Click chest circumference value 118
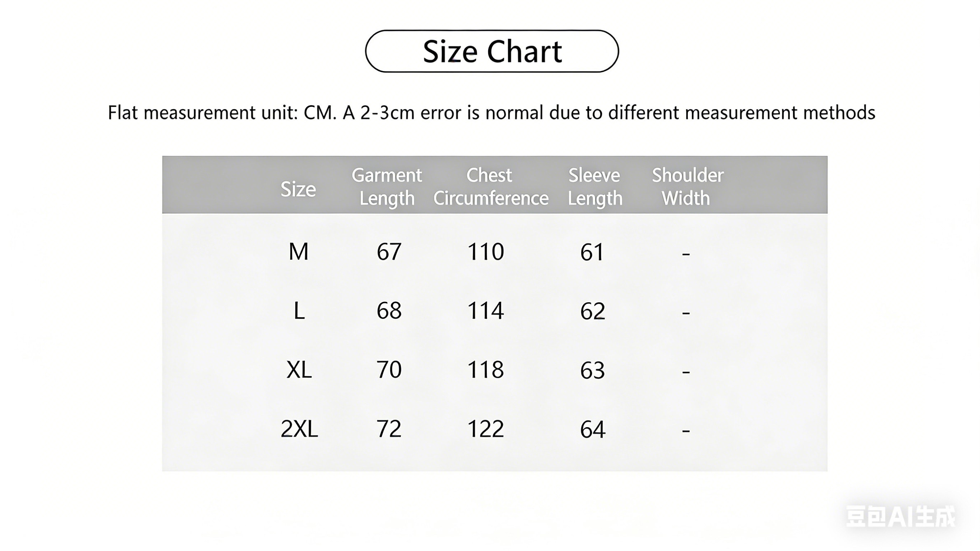The height and width of the screenshot is (551, 980). coord(485,369)
